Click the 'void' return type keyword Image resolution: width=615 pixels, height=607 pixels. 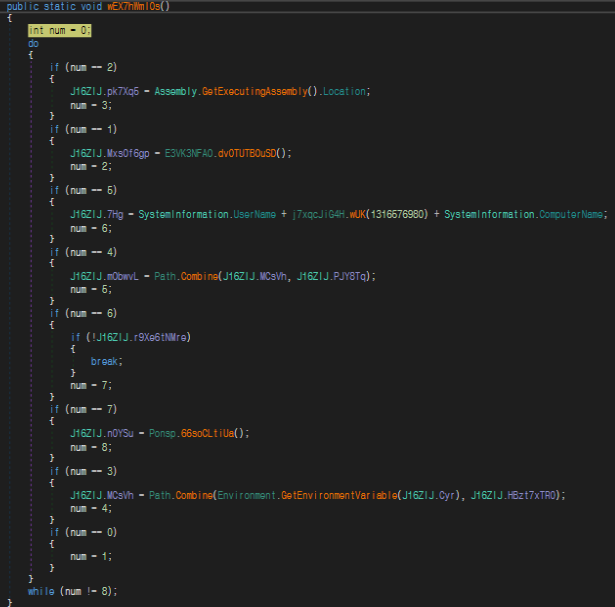click(91, 6)
